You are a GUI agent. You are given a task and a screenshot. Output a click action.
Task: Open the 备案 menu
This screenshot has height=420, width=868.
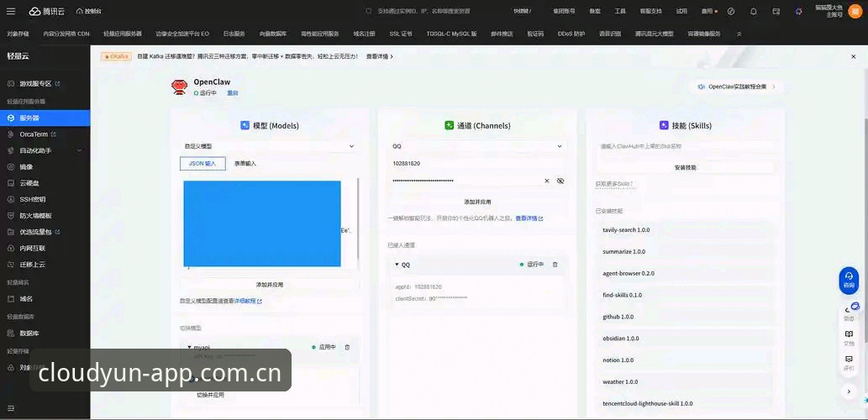pyautogui.click(x=595, y=11)
